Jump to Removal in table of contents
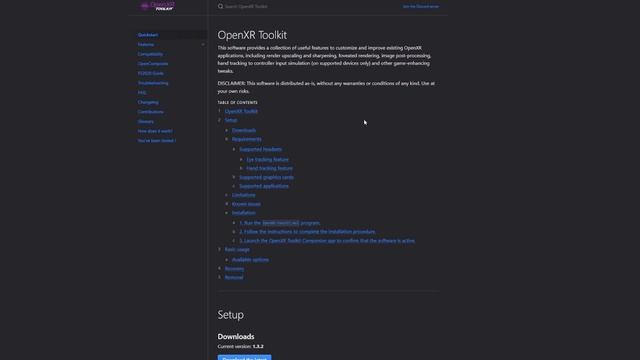The width and height of the screenshot is (640, 360). [234, 278]
